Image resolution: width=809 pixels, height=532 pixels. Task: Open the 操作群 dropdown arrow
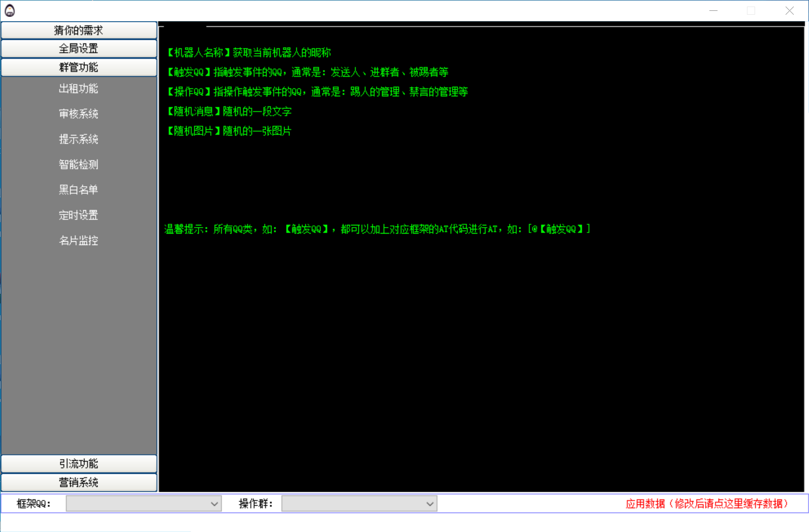click(x=430, y=504)
